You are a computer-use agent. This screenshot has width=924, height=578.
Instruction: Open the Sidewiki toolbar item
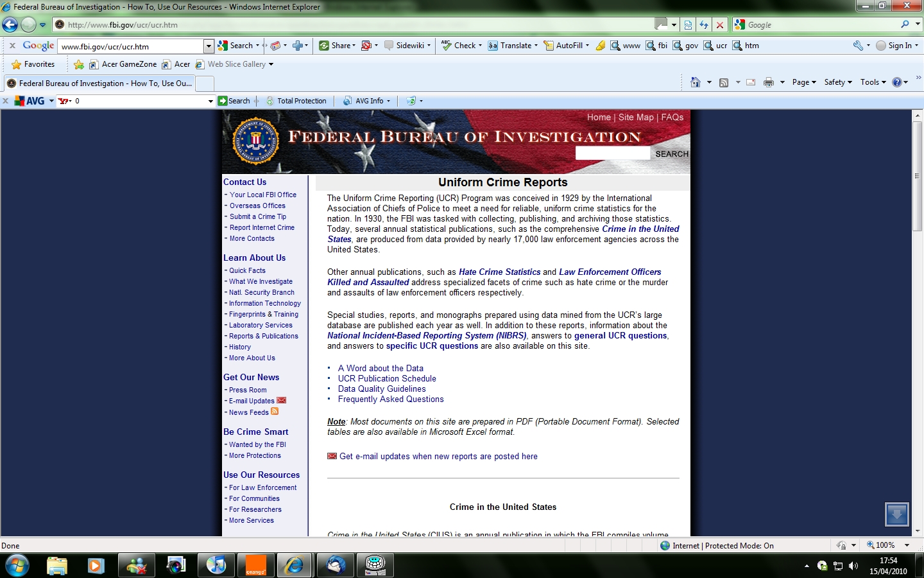[407, 46]
